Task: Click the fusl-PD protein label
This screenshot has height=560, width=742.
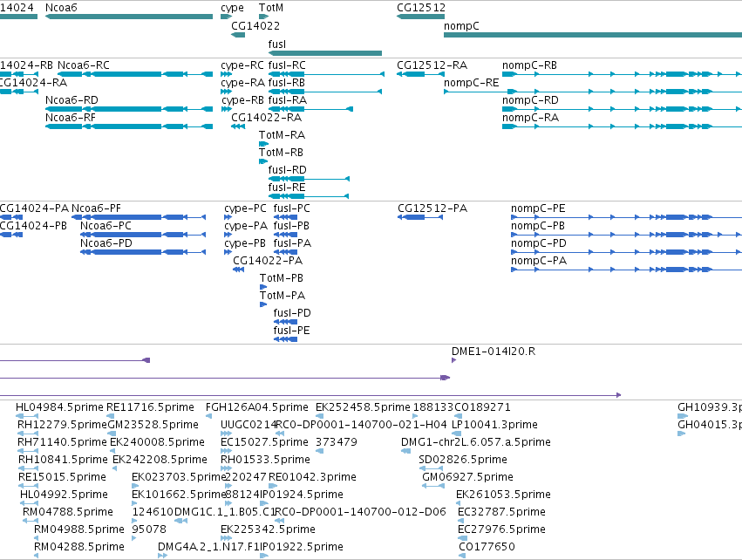Action: click(292, 313)
